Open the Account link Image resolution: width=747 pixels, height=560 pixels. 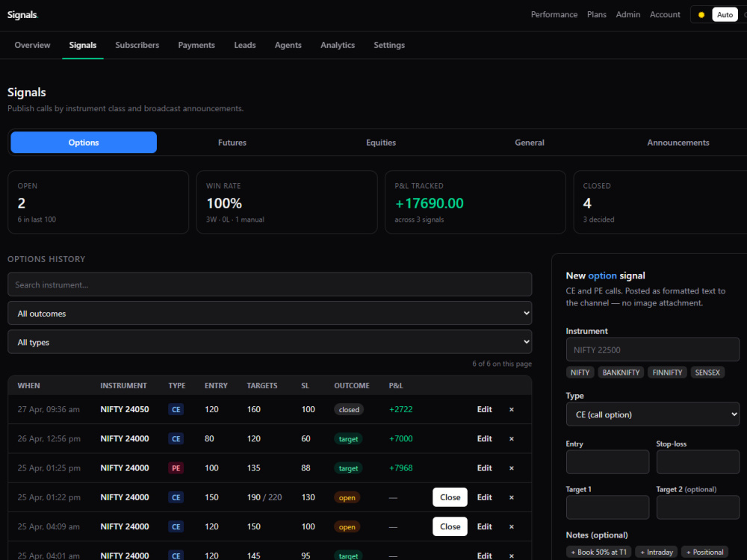point(665,15)
